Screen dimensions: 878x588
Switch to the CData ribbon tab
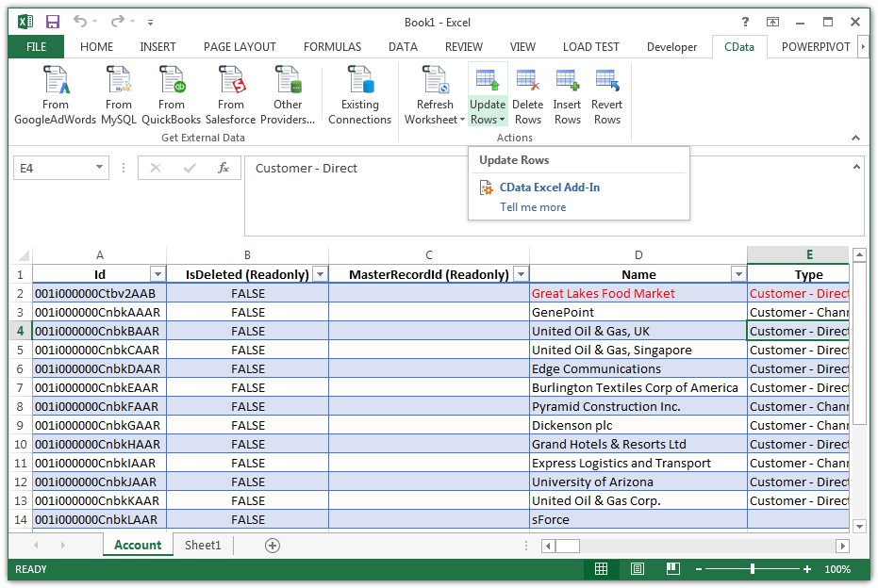point(738,46)
